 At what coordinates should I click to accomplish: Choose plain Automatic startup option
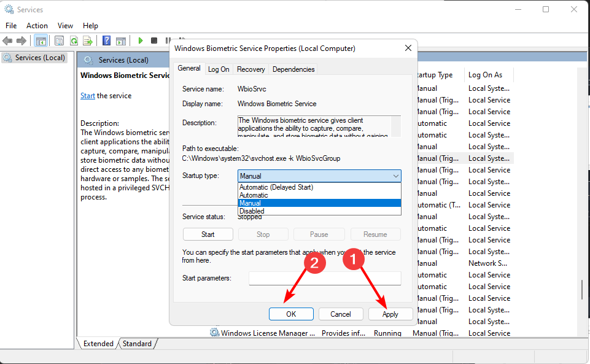click(319, 195)
